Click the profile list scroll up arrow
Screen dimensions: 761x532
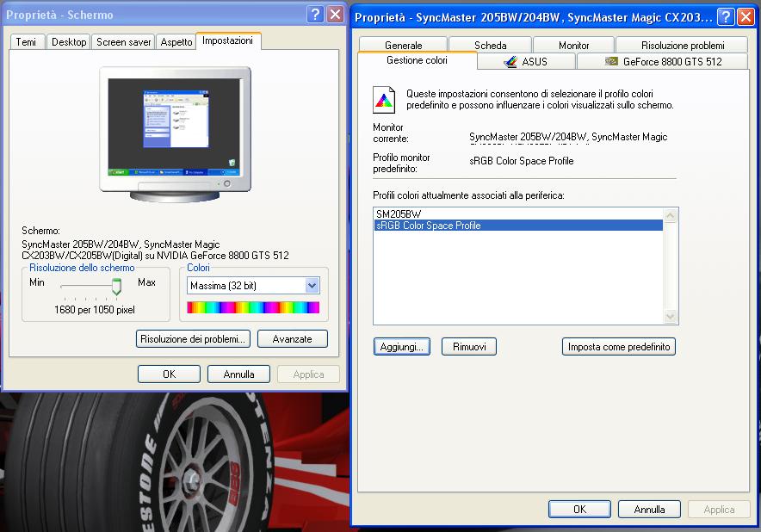671,215
